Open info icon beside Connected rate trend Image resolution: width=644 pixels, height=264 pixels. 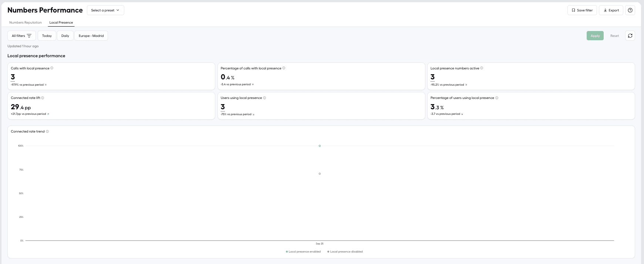point(47,131)
